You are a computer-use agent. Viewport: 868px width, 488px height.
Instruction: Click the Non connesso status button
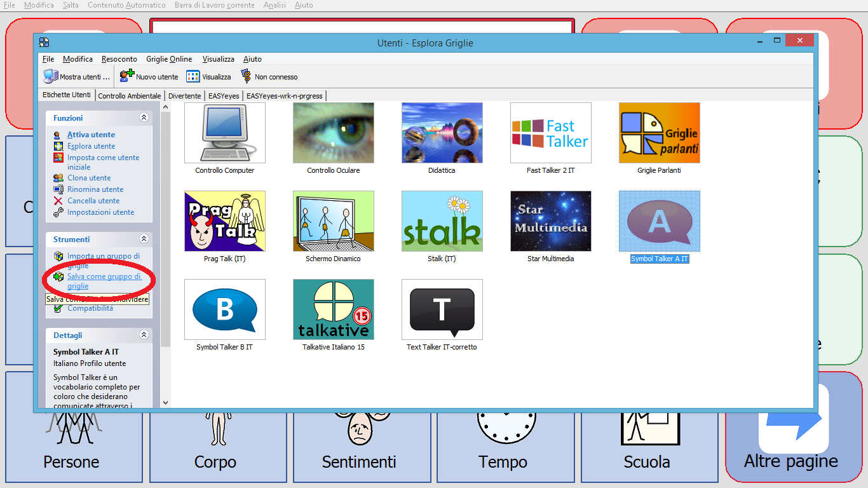coord(269,77)
